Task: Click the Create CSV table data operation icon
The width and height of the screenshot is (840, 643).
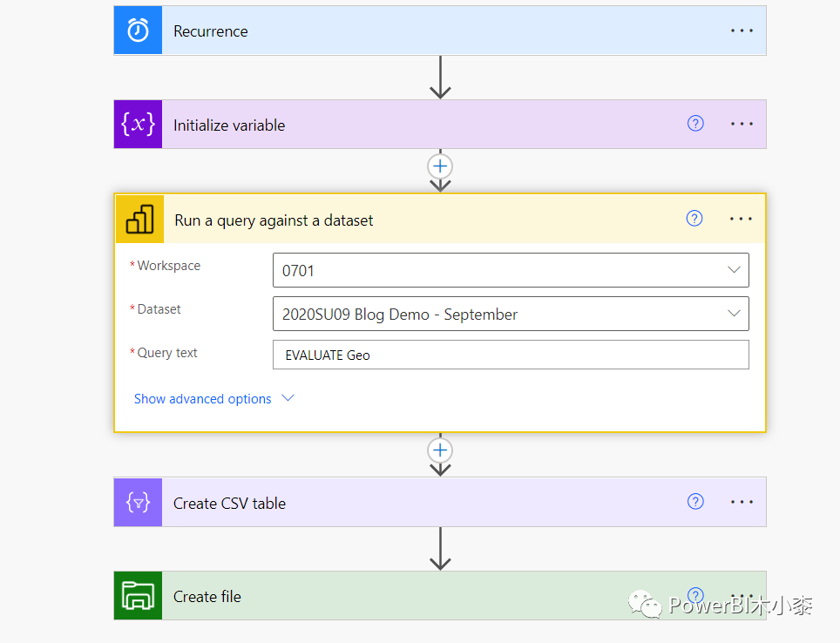Action: [x=138, y=502]
